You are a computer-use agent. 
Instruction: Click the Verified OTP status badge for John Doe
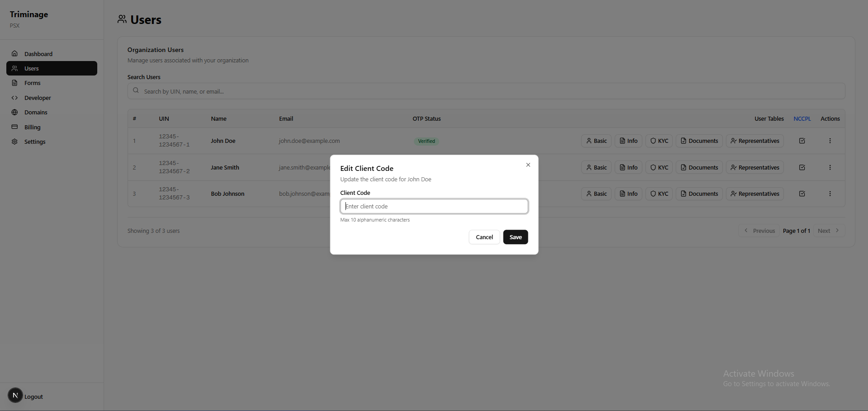point(426,141)
